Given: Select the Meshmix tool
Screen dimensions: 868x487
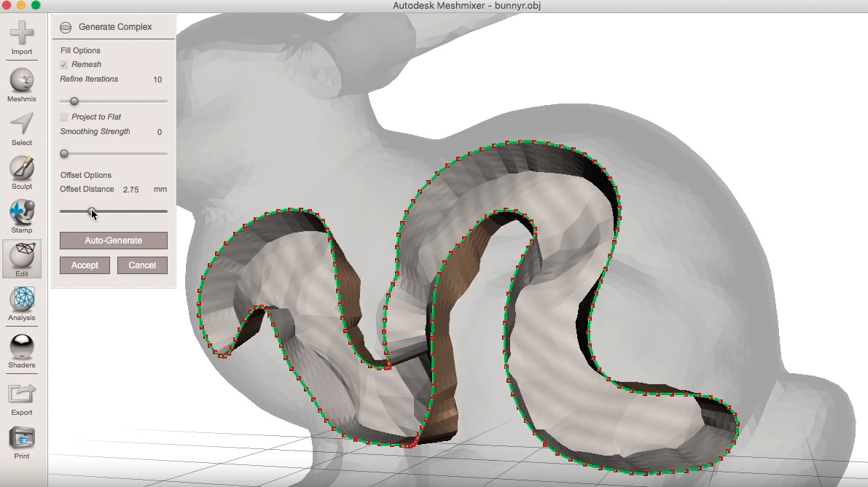Looking at the screenshot, I should coord(22,81).
